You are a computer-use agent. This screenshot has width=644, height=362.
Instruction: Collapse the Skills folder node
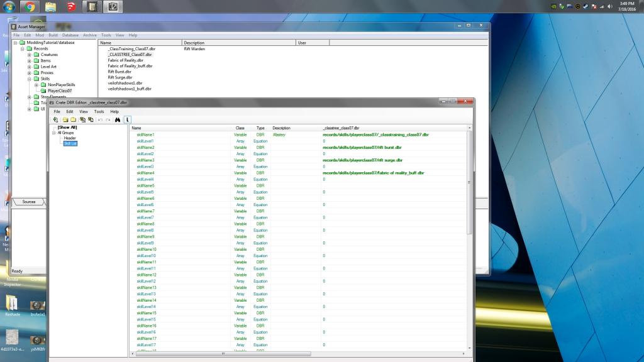click(x=29, y=79)
